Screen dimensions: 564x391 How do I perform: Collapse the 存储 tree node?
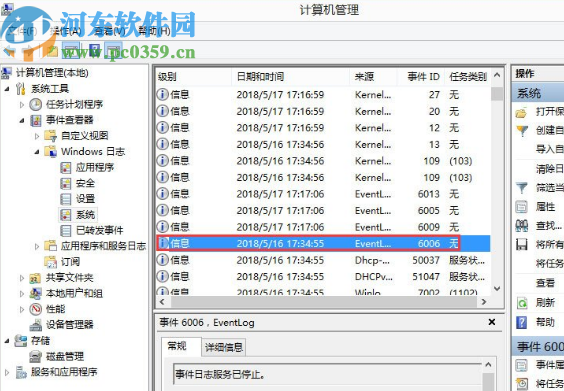point(7,341)
